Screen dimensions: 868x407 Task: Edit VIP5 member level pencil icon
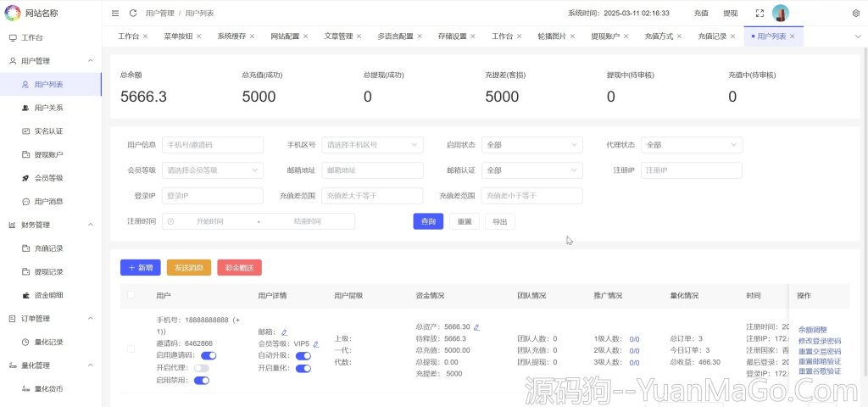[x=316, y=344]
